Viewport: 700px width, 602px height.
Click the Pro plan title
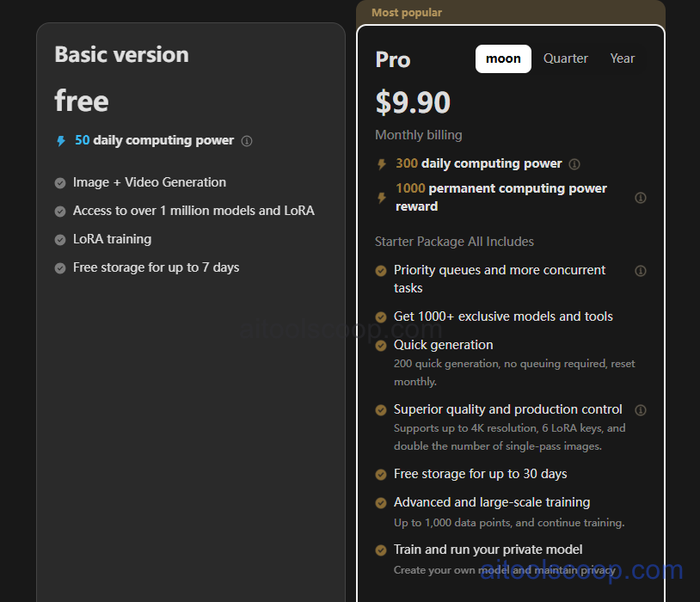(392, 60)
